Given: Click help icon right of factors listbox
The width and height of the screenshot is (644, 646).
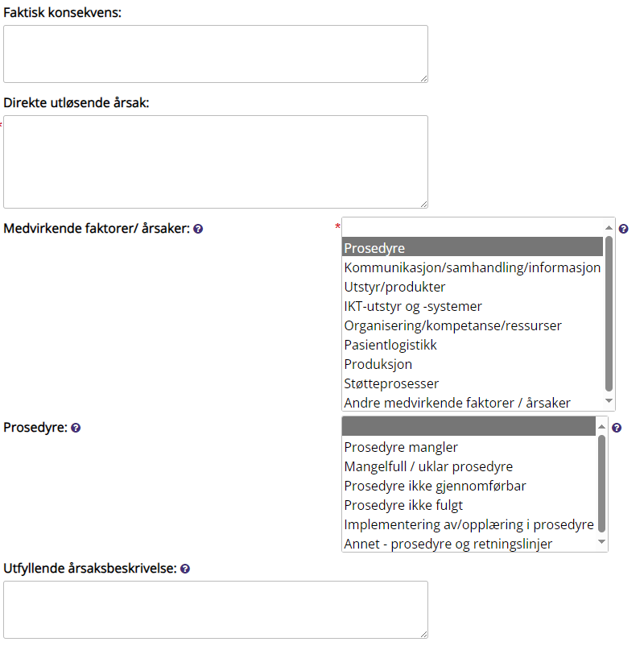Looking at the screenshot, I should (623, 229).
